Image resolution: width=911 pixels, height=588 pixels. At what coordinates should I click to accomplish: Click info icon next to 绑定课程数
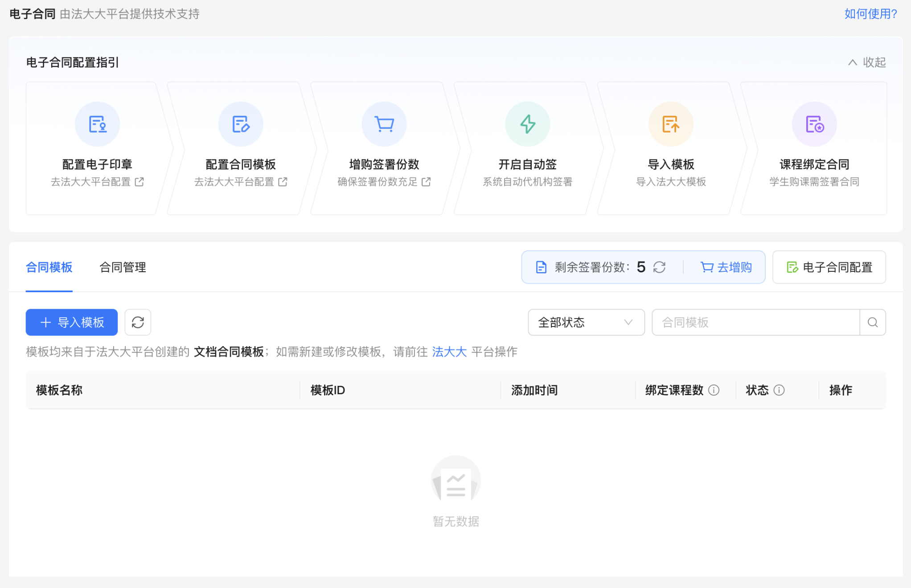click(x=714, y=390)
